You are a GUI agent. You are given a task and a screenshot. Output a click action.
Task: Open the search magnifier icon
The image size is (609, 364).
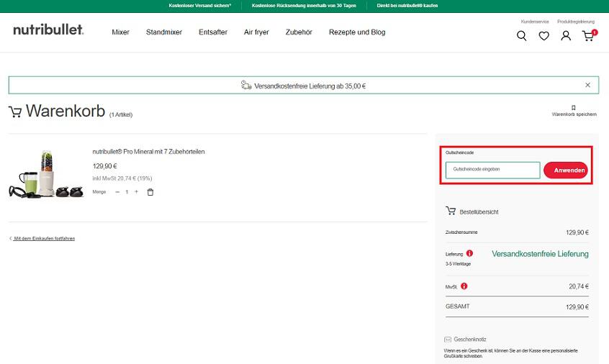(522, 36)
